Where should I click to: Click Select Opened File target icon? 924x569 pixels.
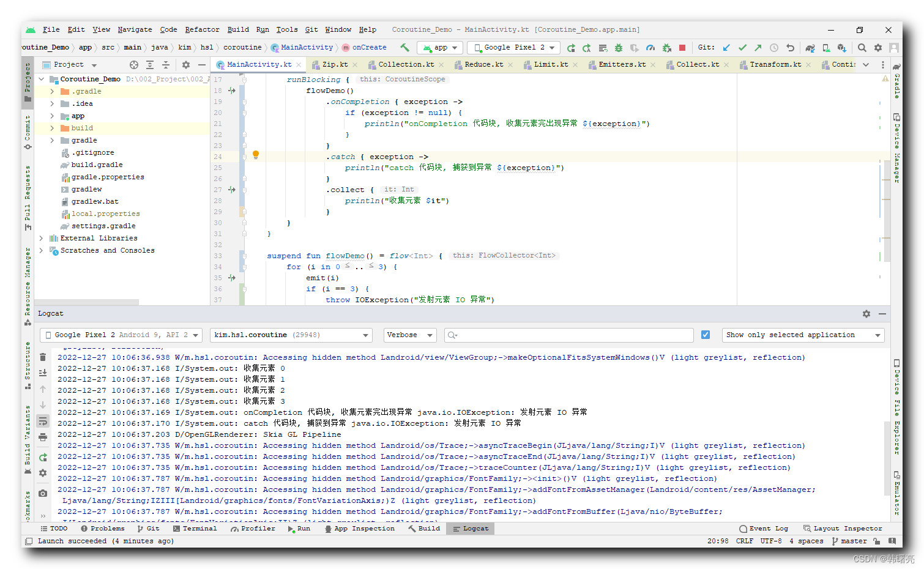click(134, 65)
